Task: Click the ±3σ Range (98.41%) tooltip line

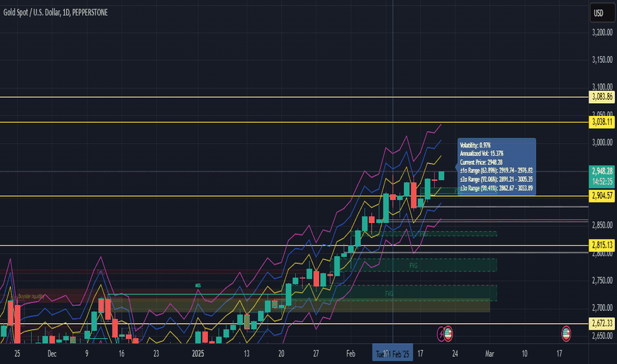Action: 497,188
